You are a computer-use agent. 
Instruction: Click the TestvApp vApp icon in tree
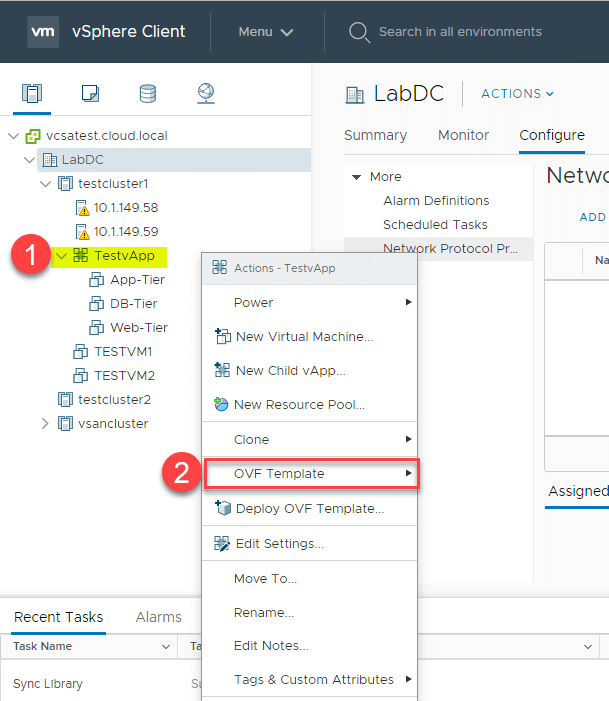tap(80, 255)
